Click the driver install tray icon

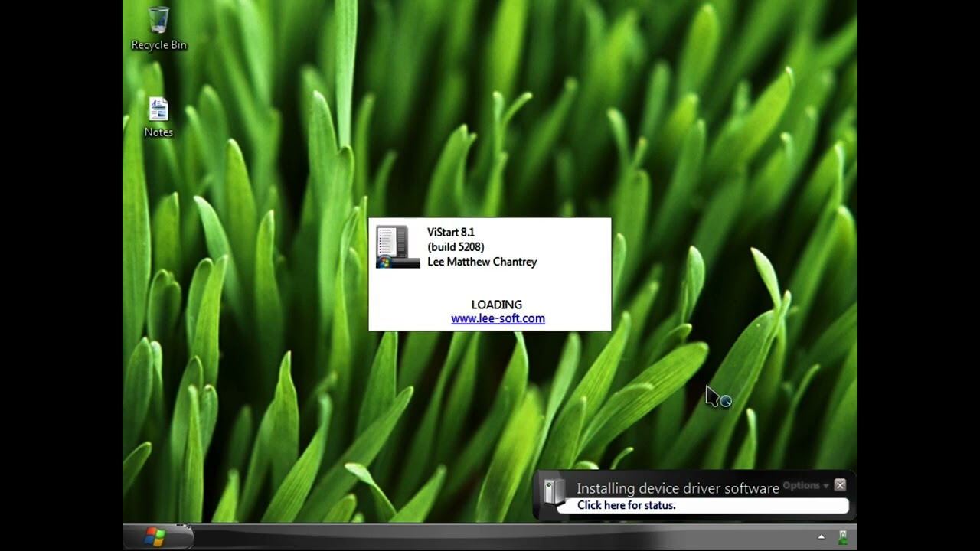(843, 538)
